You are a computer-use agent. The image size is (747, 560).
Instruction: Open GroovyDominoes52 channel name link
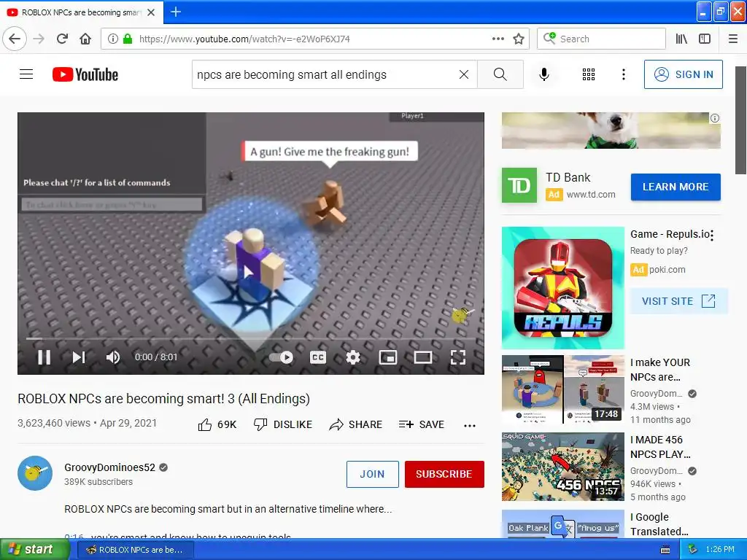(x=109, y=467)
